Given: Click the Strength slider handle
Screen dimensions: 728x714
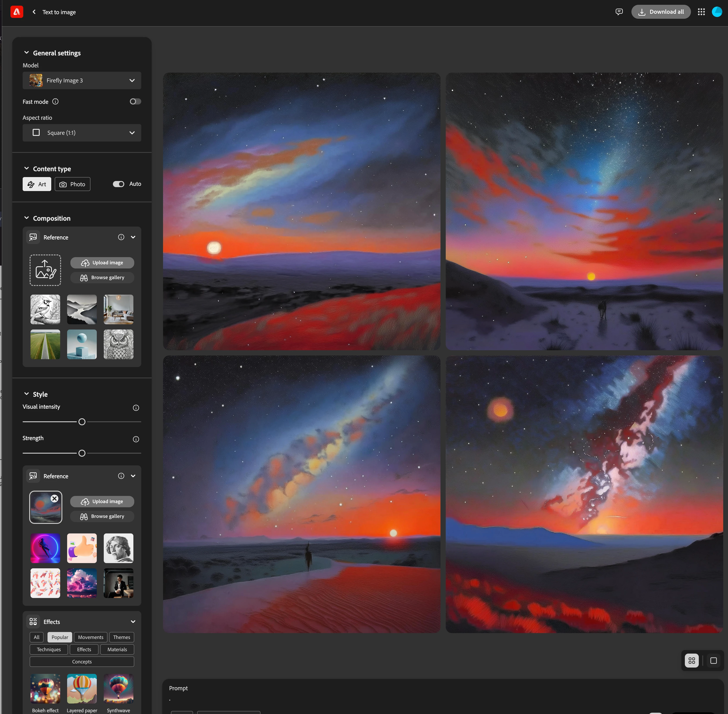Looking at the screenshot, I should (x=82, y=453).
